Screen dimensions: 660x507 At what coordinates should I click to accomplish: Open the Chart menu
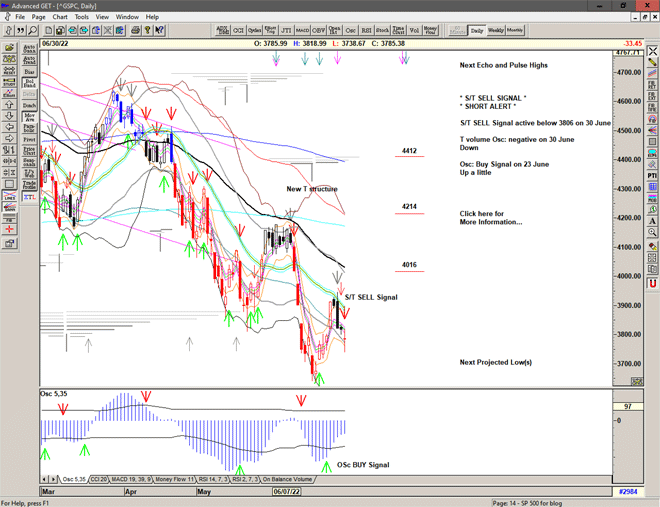[x=60, y=17]
